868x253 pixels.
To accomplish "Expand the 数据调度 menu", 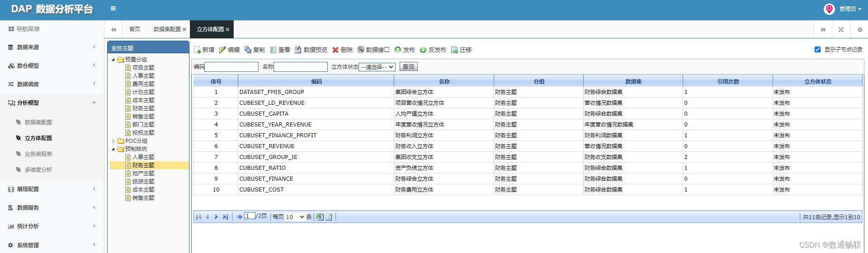I will (52, 84).
